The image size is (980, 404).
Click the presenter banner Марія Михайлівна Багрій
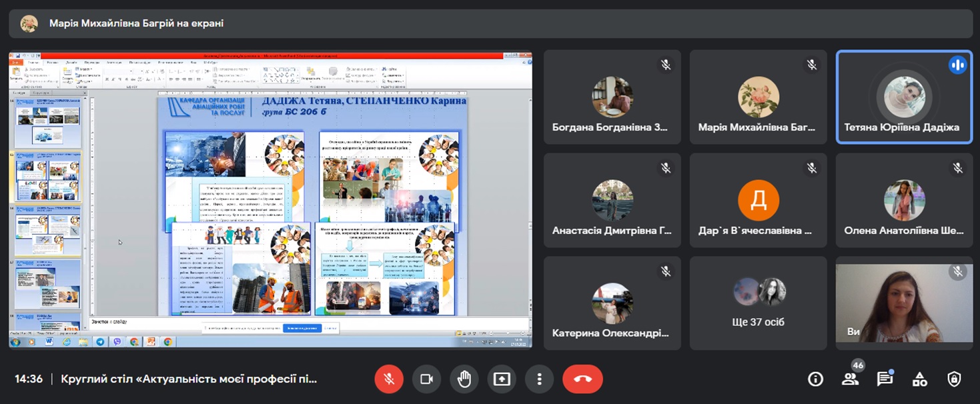pos(136,23)
